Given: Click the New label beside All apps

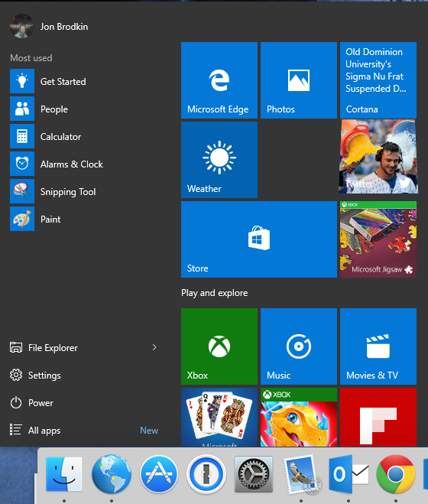Looking at the screenshot, I should click(x=149, y=431).
